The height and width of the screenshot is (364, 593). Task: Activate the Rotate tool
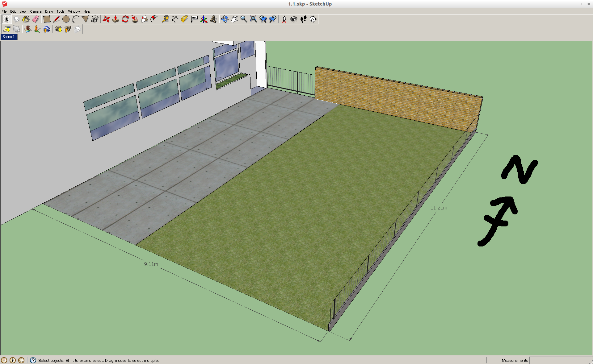click(x=125, y=19)
